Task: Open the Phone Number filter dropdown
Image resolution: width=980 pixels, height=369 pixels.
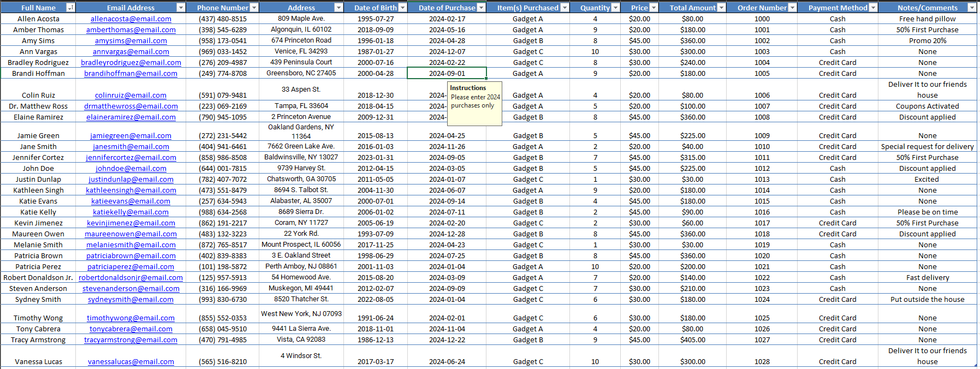Action: [254, 8]
